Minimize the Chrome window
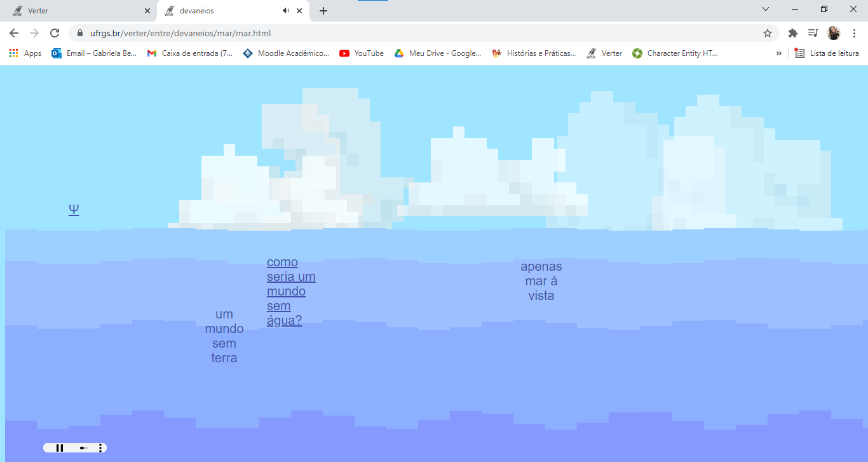This screenshot has width=868, height=462. click(795, 10)
